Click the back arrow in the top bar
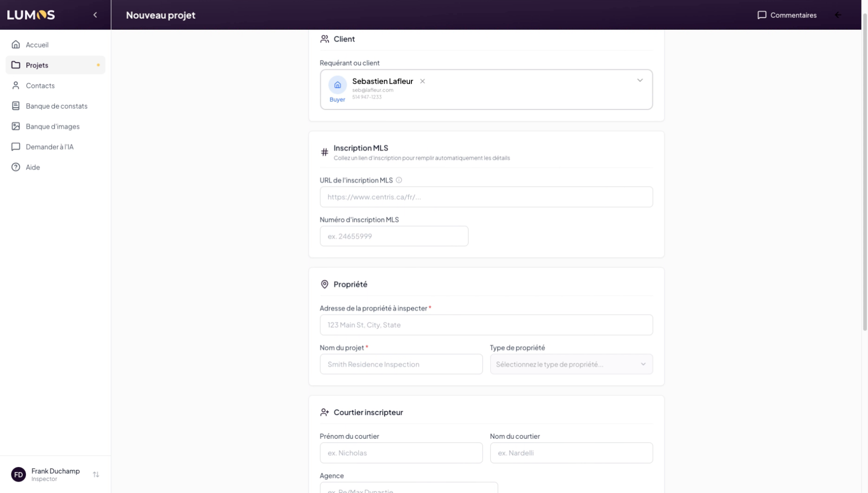Viewport: 868px width, 493px height. 838,15
